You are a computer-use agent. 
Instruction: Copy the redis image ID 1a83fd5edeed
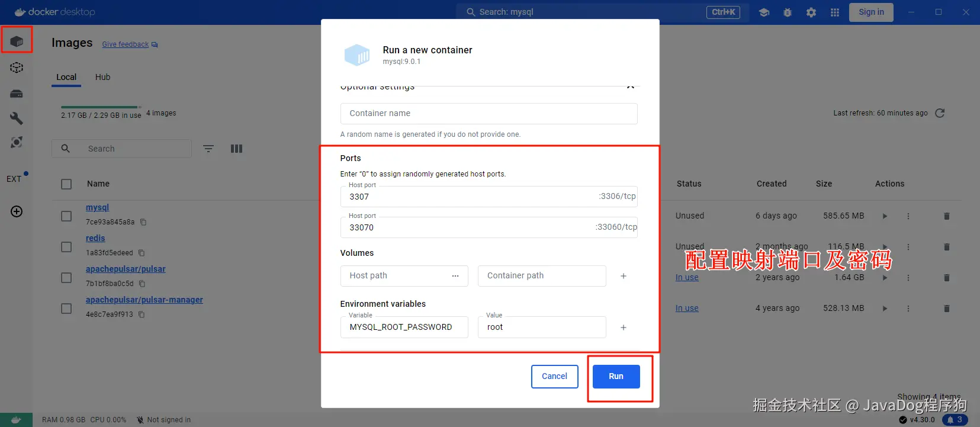pyautogui.click(x=142, y=253)
